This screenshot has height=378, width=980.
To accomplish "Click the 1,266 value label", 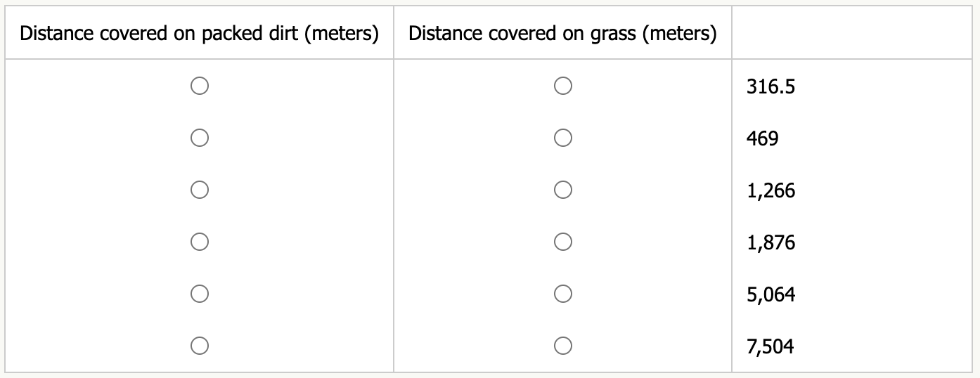I will 771,190.
